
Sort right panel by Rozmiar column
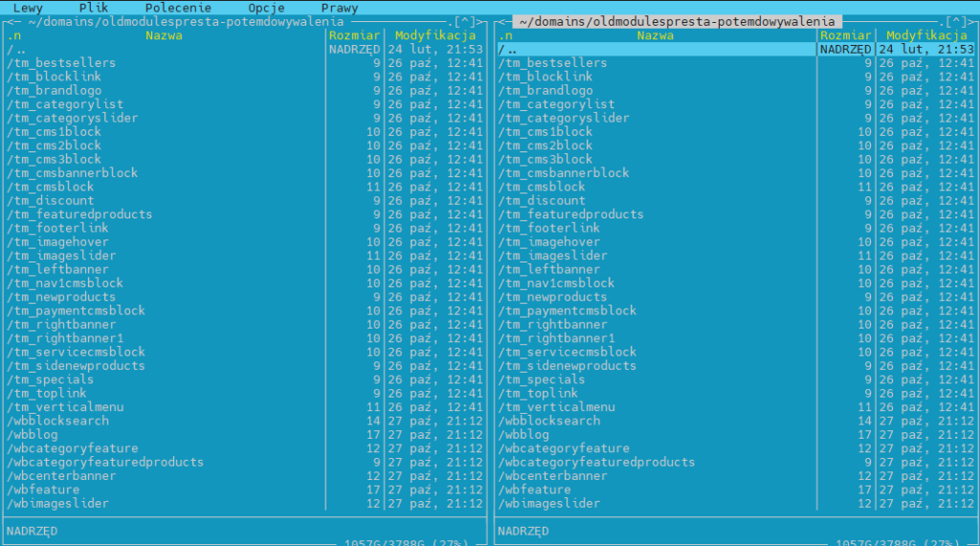click(845, 35)
